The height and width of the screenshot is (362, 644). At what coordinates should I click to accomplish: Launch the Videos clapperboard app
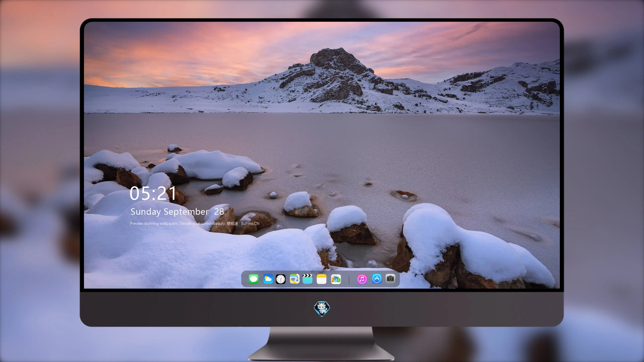[308, 279]
